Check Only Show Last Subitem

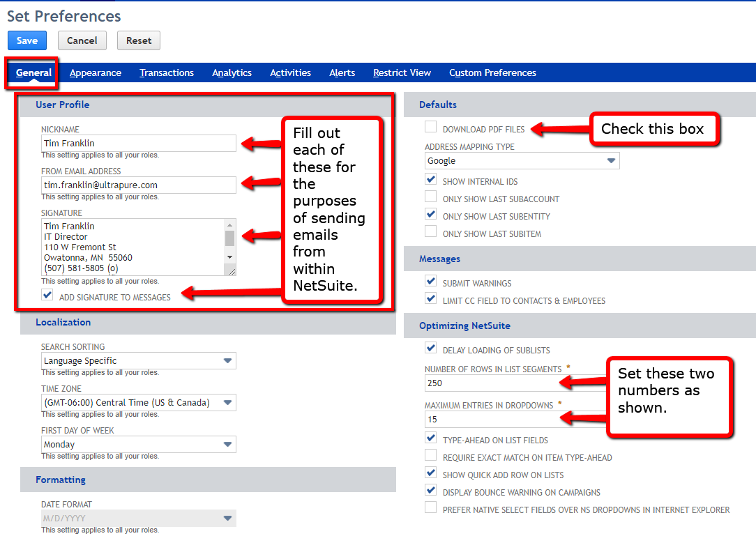[x=430, y=231]
